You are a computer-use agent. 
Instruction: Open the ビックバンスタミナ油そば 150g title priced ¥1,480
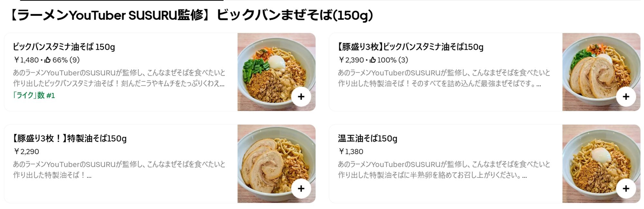click(x=64, y=47)
